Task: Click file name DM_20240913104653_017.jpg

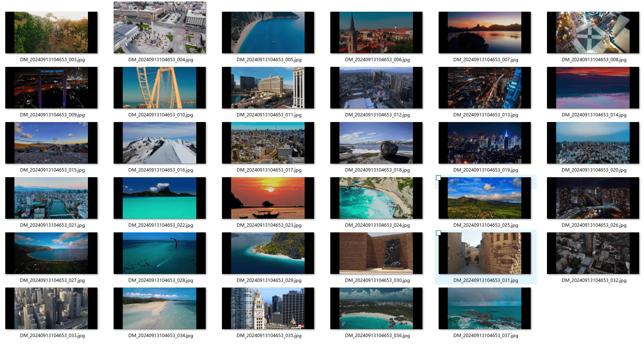Action: pyautogui.click(x=269, y=170)
